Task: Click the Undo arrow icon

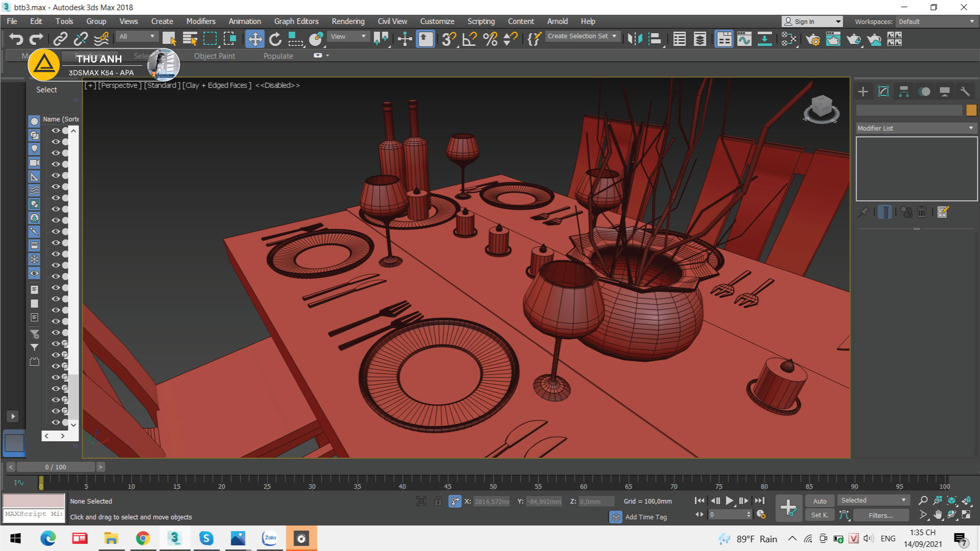Action: [x=16, y=39]
